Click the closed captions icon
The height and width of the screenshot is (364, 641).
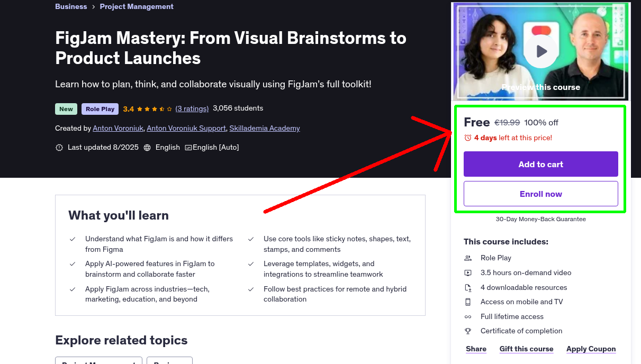188,148
